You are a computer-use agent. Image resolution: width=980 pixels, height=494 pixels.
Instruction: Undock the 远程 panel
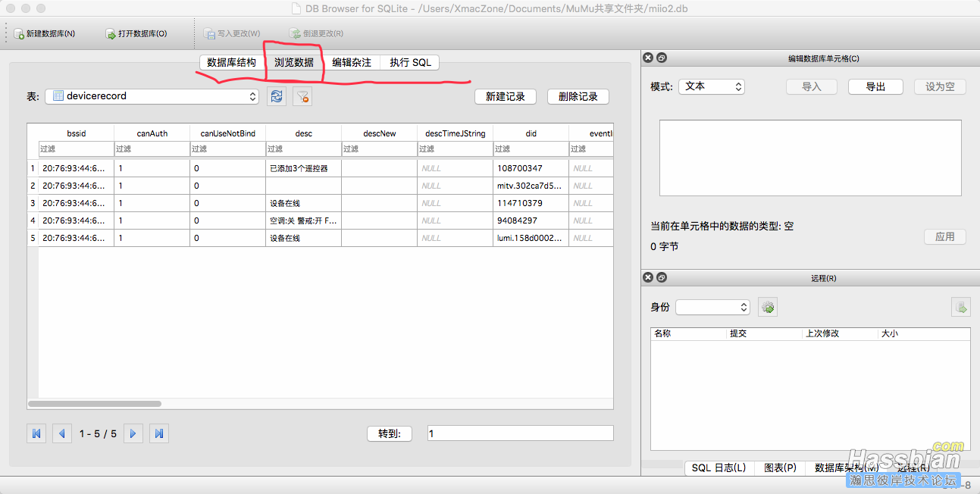(x=661, y=278)
